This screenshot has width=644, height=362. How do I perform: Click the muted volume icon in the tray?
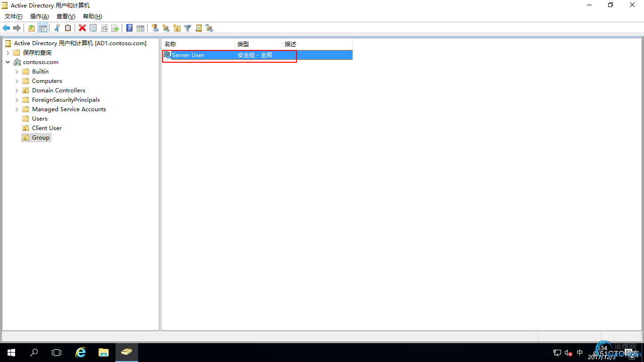568,353
